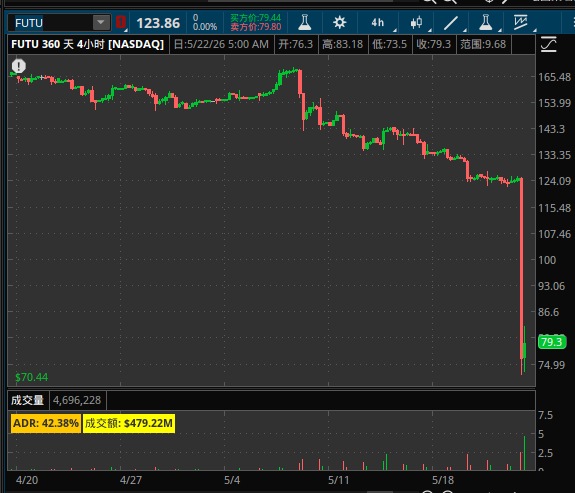
Task: Open the patterns flask icon beside drawing set
Action: [486, 22]
